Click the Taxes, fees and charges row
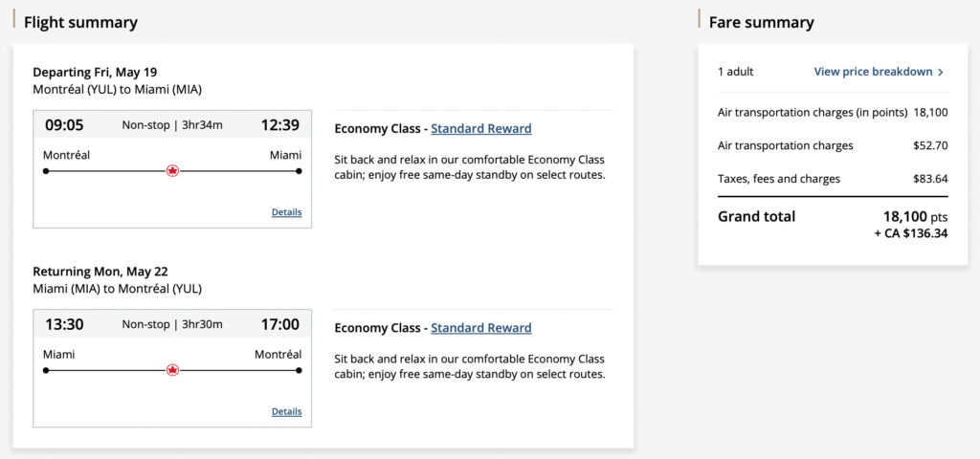The width and height of the screenshot is (980, 459). (x=779, y=179)
